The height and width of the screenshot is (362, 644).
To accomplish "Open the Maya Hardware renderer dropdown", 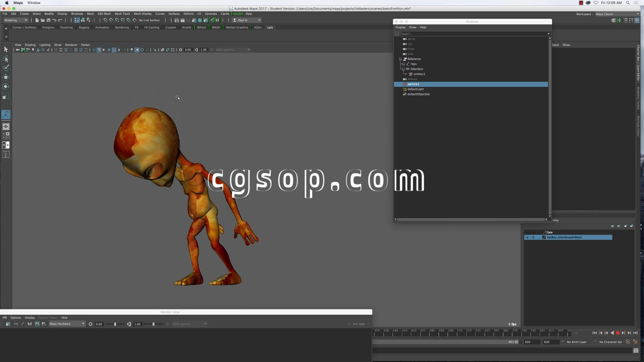I will click(x=66, y=324).
